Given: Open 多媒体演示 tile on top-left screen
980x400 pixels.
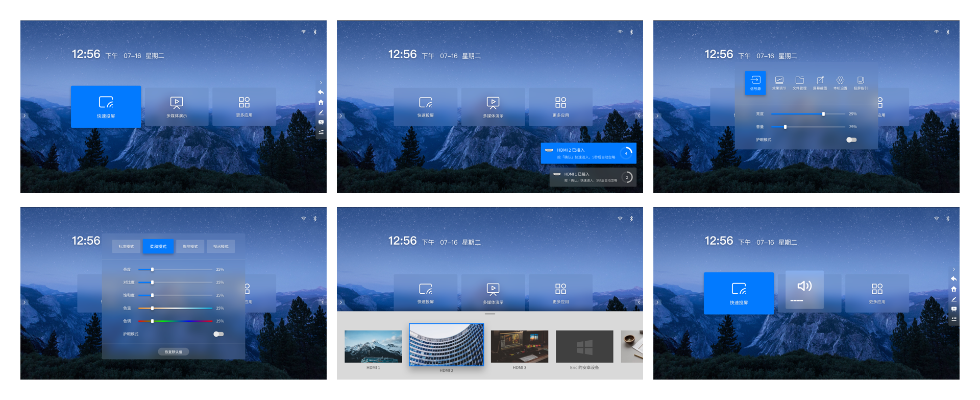Looking at the screenshot, I should [x=177, y=107].
